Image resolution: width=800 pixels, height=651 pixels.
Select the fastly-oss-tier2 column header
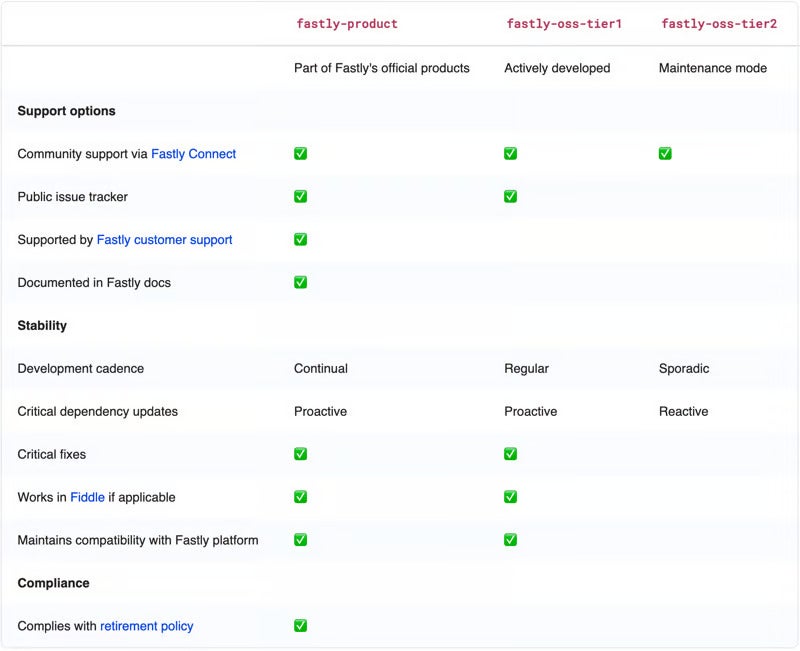[719, 23]
